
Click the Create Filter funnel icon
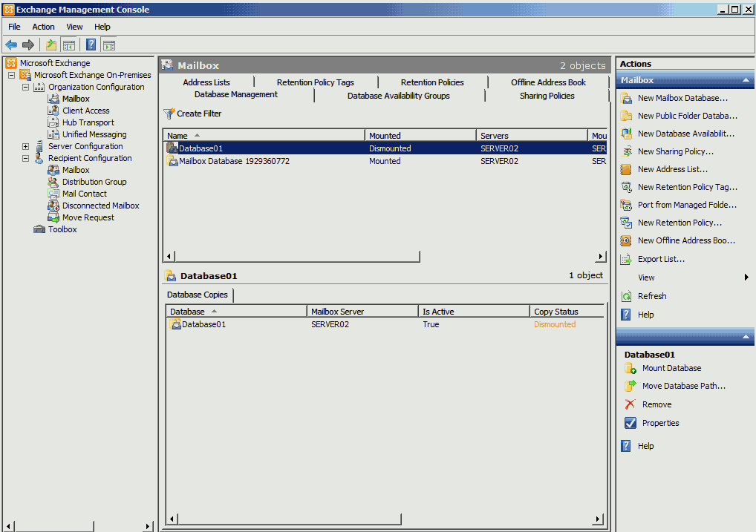[x=169, y=114]
